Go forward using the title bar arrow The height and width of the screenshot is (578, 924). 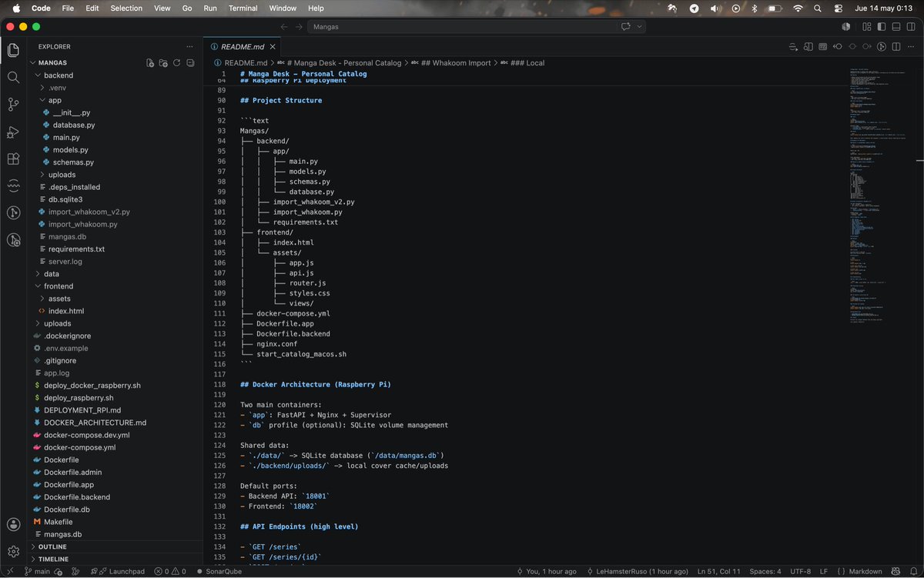pyautogui.click(x=299, y=26)
